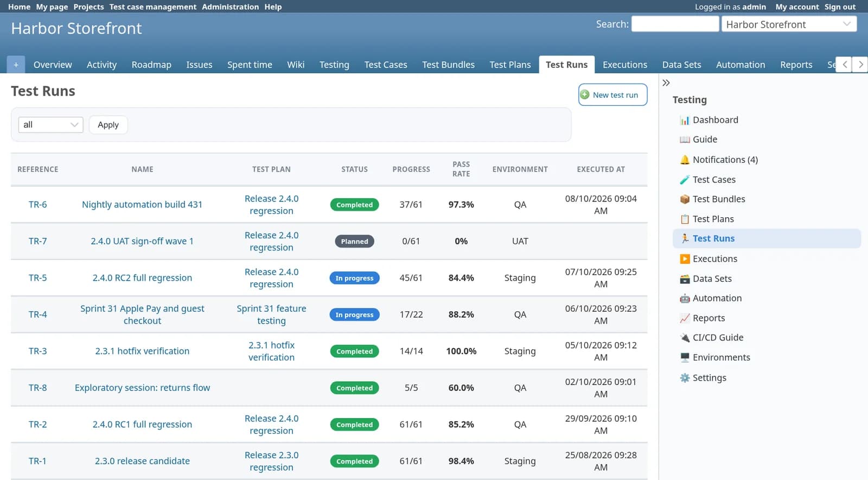Open the Spent time tab

250,65
